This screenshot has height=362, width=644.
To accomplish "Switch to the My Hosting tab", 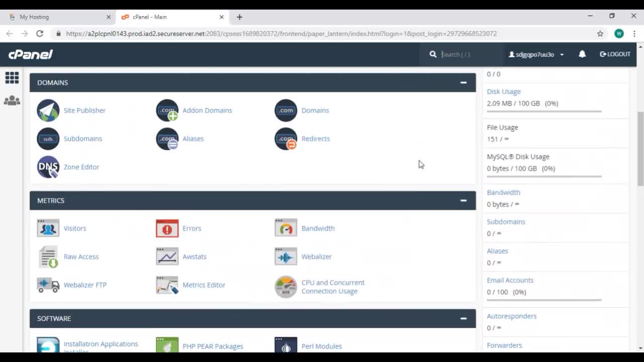I will point(59,17).
